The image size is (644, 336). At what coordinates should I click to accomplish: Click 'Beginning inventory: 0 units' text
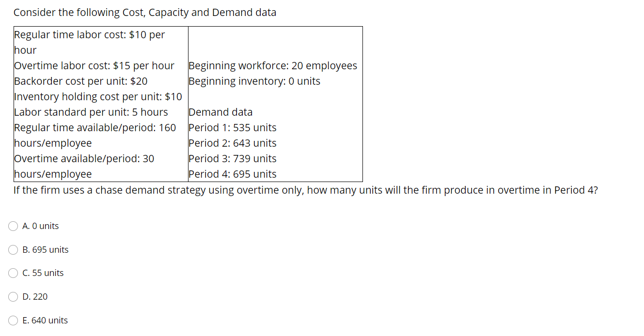[x=254, y=81]
